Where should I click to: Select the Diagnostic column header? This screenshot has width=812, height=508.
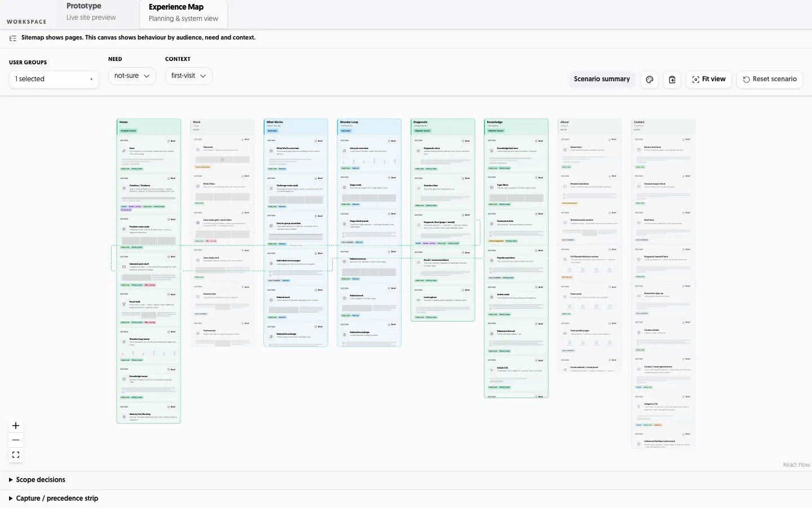point(443,126)
